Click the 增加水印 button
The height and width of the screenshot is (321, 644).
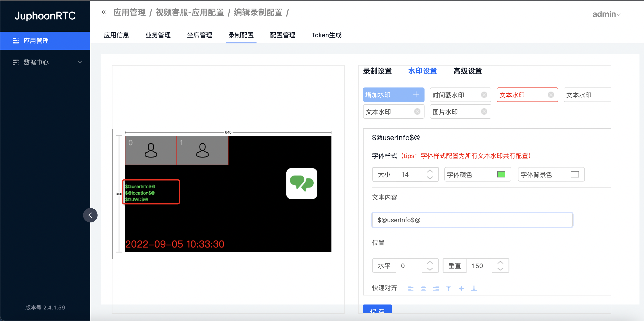[x=394, y=95]
